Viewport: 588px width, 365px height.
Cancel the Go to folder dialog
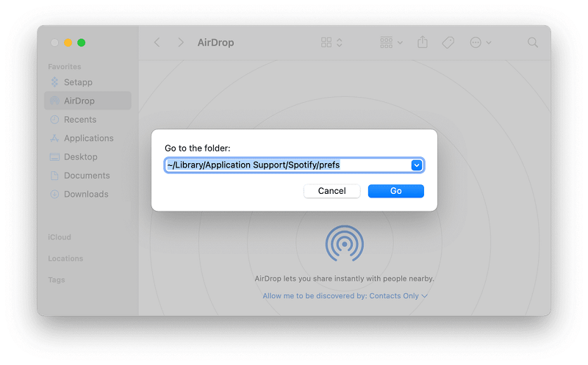332,191
